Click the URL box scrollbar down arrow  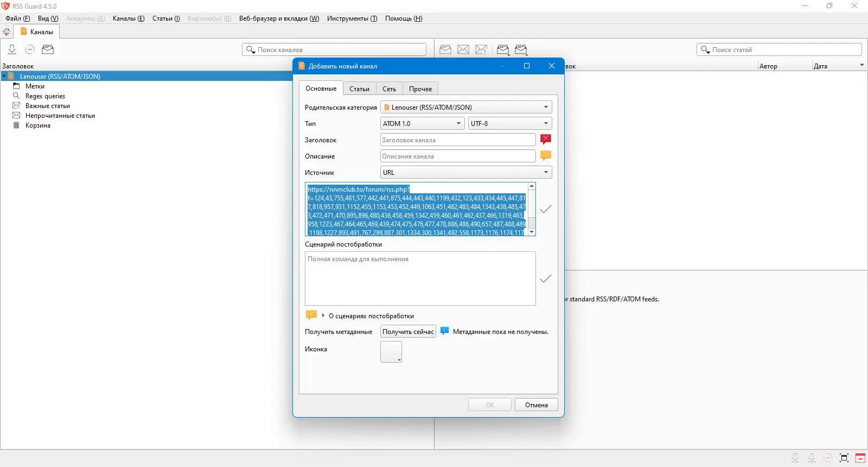point(532,232)
